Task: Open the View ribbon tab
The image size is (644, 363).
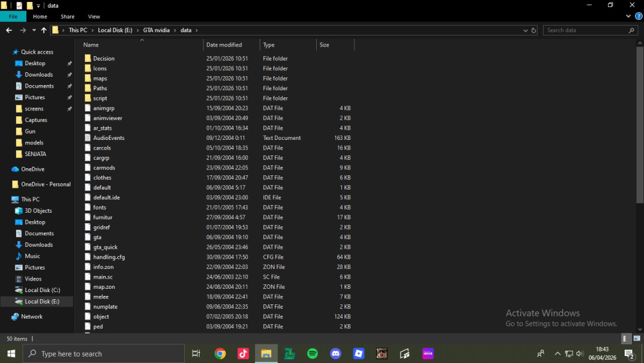Action: click(x=93, y=17)
